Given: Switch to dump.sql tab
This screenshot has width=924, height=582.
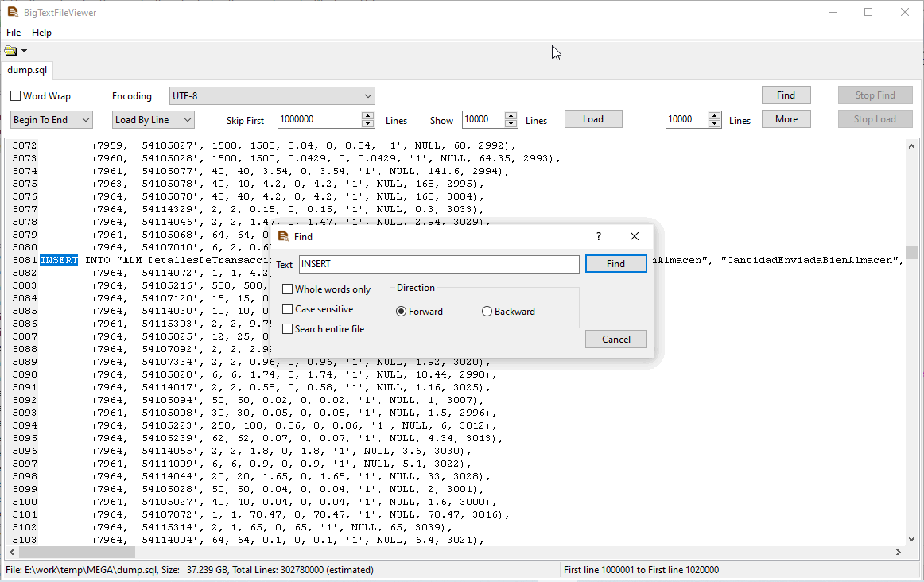Looking at the screenshot, I should (x=27, y=70).
